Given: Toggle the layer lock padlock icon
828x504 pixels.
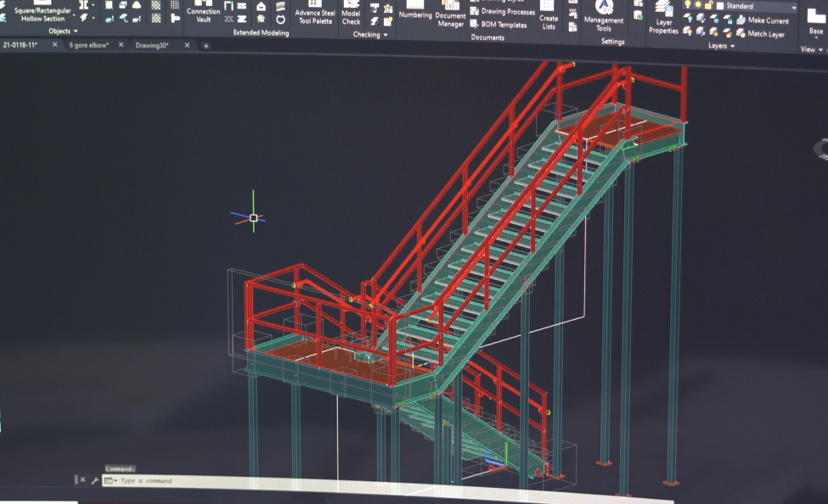Looking at the screenshot, I should click(x=707, y=5).
